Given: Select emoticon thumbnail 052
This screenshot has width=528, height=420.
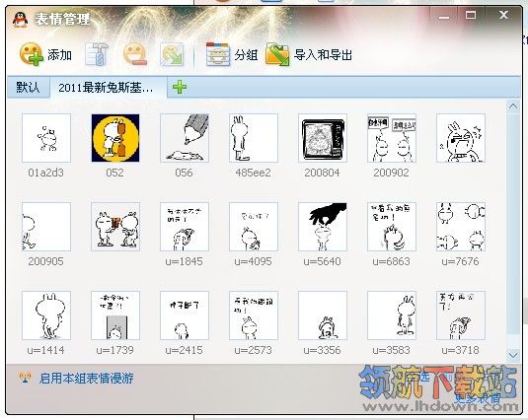Looking at the screenshot, I should [115, 138].
